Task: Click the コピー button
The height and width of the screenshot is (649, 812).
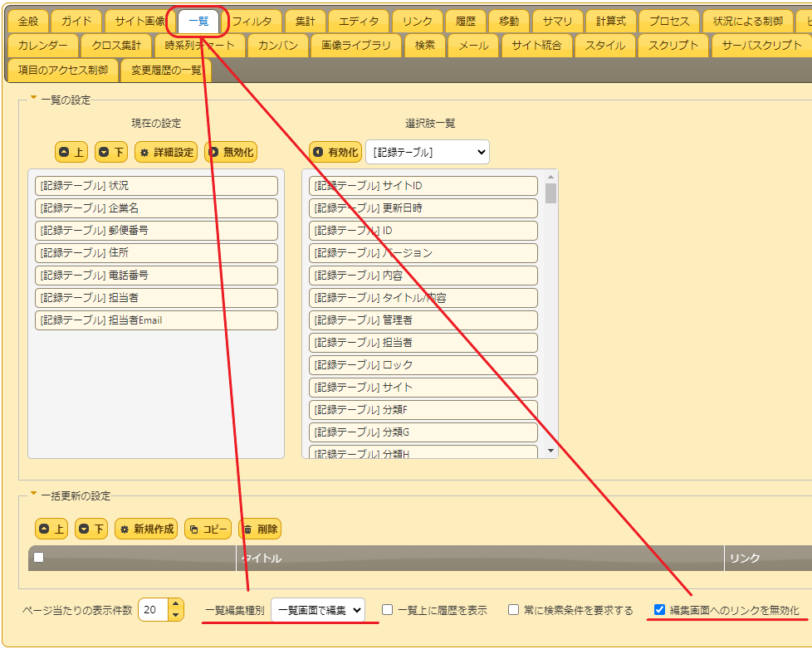Action: tap(208, 529)
